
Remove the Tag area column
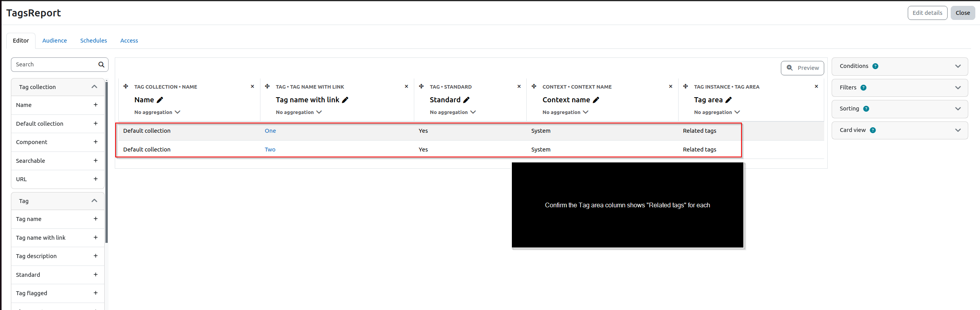tap(816, 87)
